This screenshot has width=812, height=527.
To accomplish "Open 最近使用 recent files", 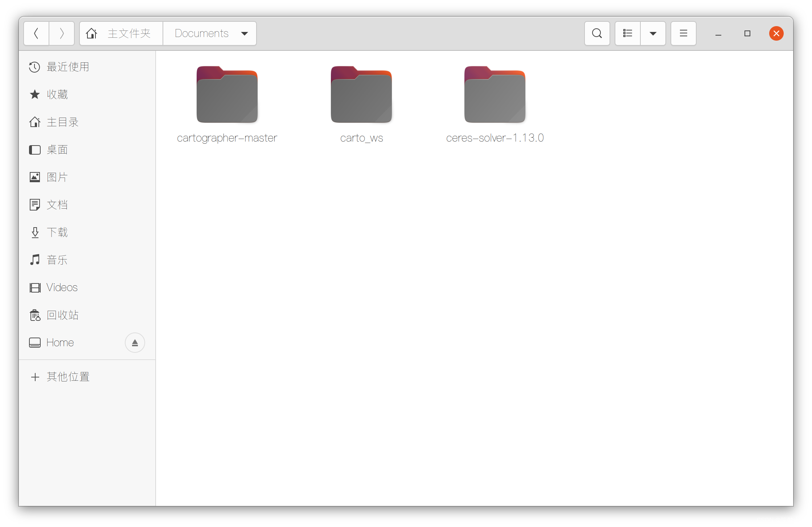I will point(67,67).
